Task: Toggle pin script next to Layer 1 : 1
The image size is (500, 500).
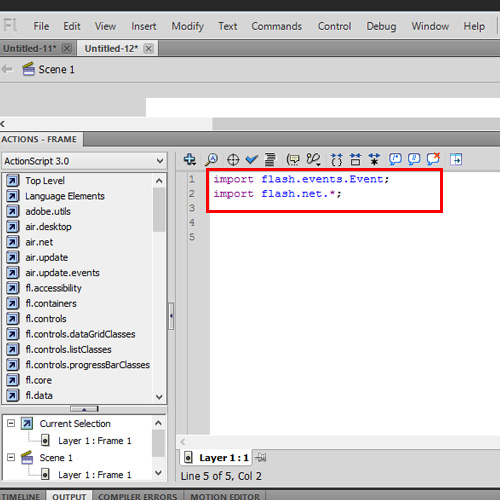Action: (x=260, y=458)
